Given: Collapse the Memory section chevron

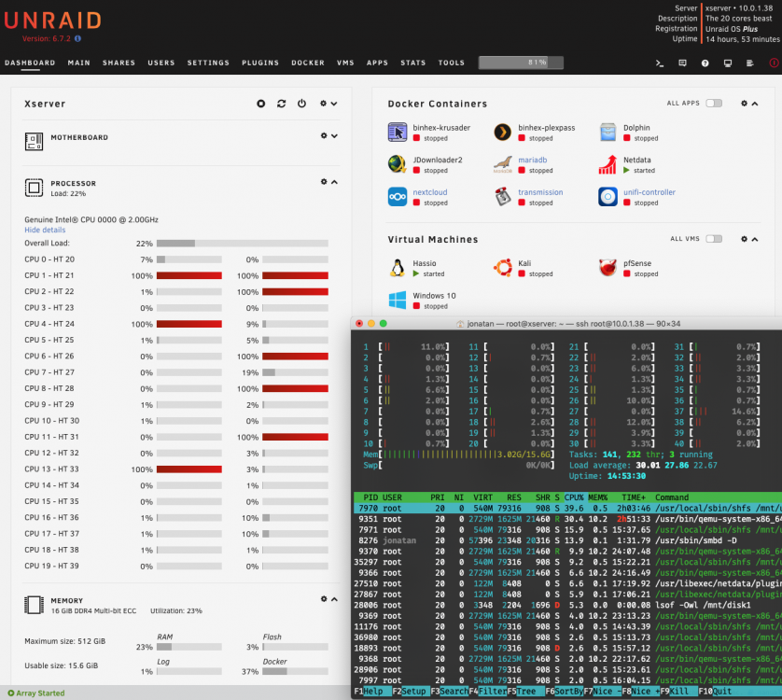Looking at the screenshot, I should (334, 599).
